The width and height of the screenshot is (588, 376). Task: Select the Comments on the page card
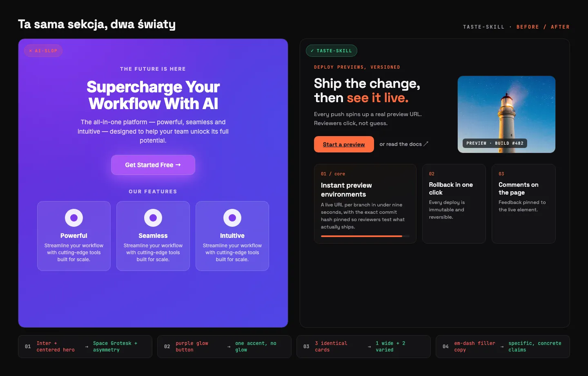point(523,204)
